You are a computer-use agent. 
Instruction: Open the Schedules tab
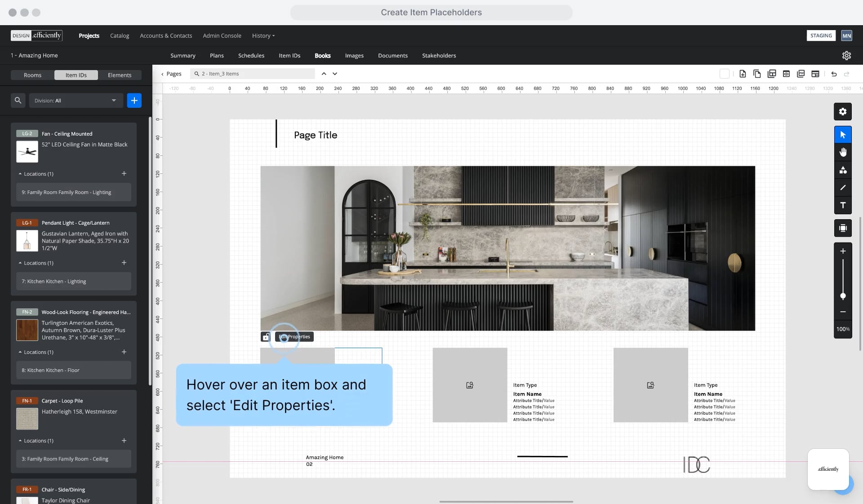pyautogui.click(x=251, y=55)
